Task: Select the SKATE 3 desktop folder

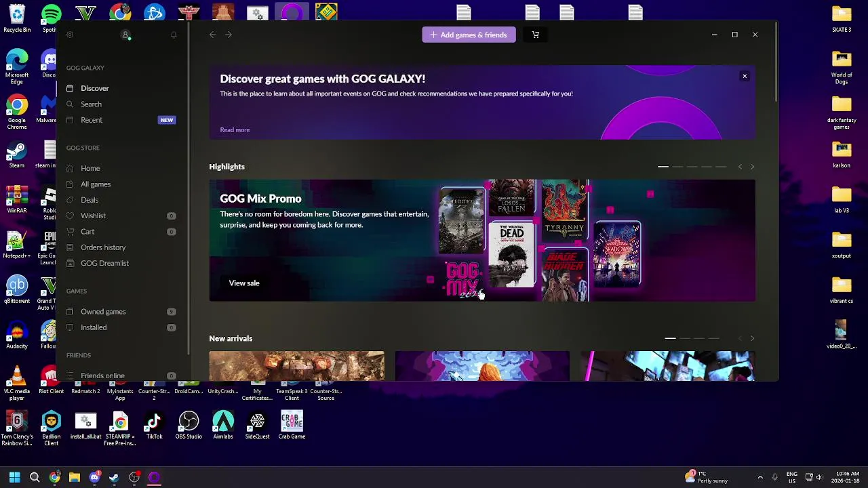Action: 842,19
